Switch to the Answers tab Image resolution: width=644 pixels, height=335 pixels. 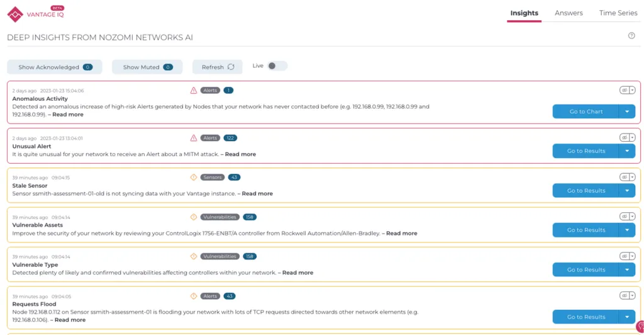click(x=569, y=13)
